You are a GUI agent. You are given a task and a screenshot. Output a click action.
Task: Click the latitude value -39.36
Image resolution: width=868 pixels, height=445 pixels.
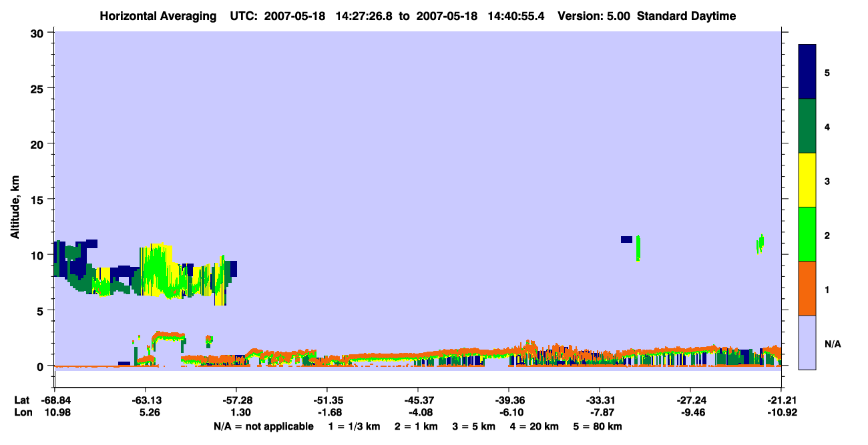pos(509,400)
